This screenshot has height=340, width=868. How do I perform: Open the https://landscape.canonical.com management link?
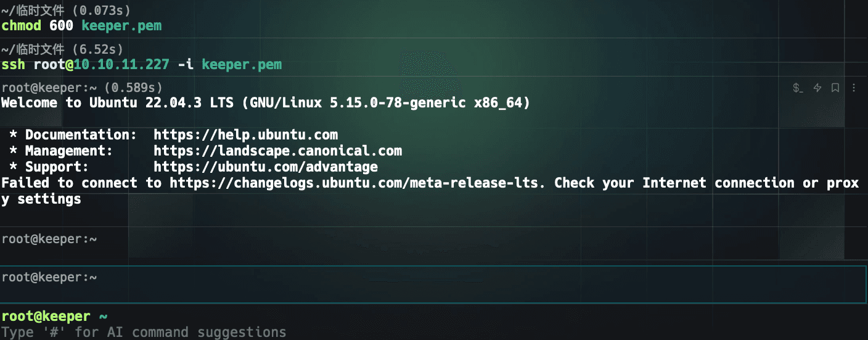[277, 151]
